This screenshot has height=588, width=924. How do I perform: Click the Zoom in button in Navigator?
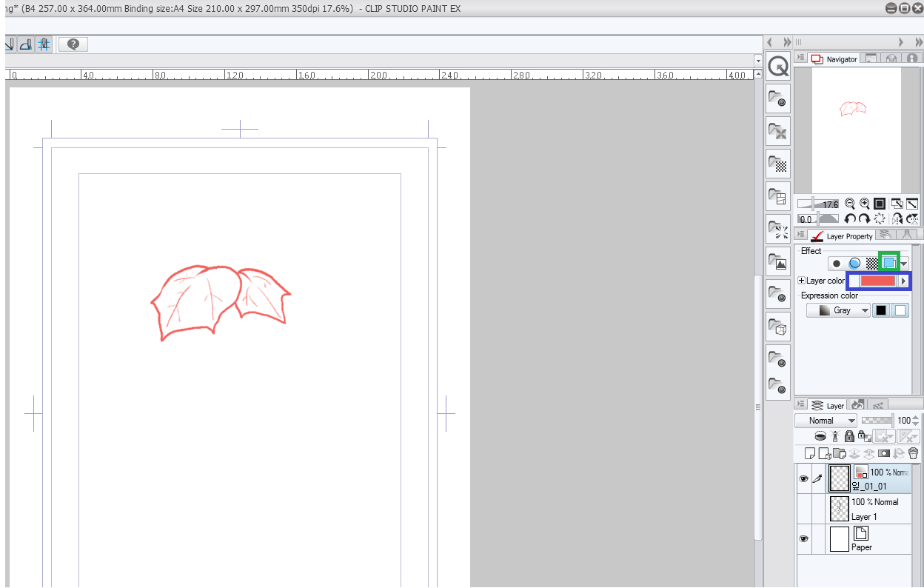[864, 204]
